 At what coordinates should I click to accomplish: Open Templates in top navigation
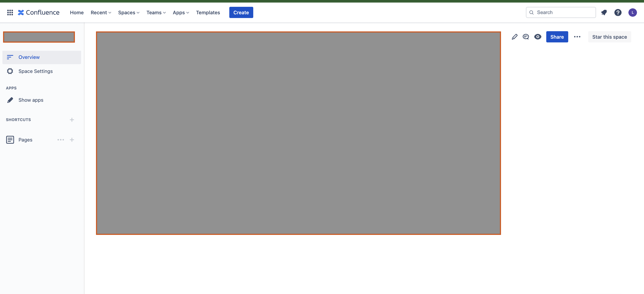point(208,13)
